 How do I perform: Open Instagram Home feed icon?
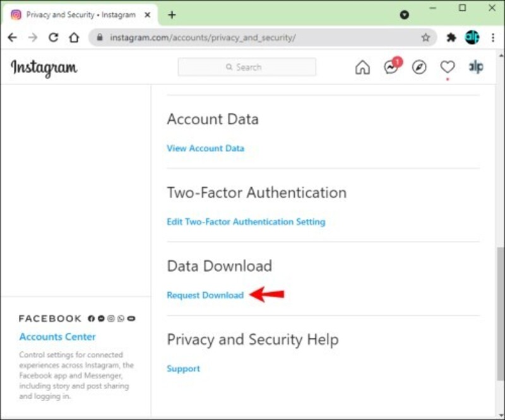[x=362, y=67]
